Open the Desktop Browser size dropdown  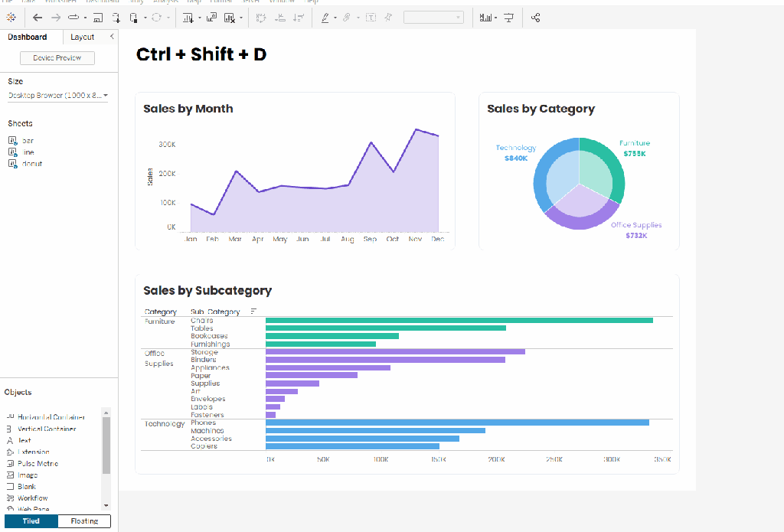click(58, 96)
